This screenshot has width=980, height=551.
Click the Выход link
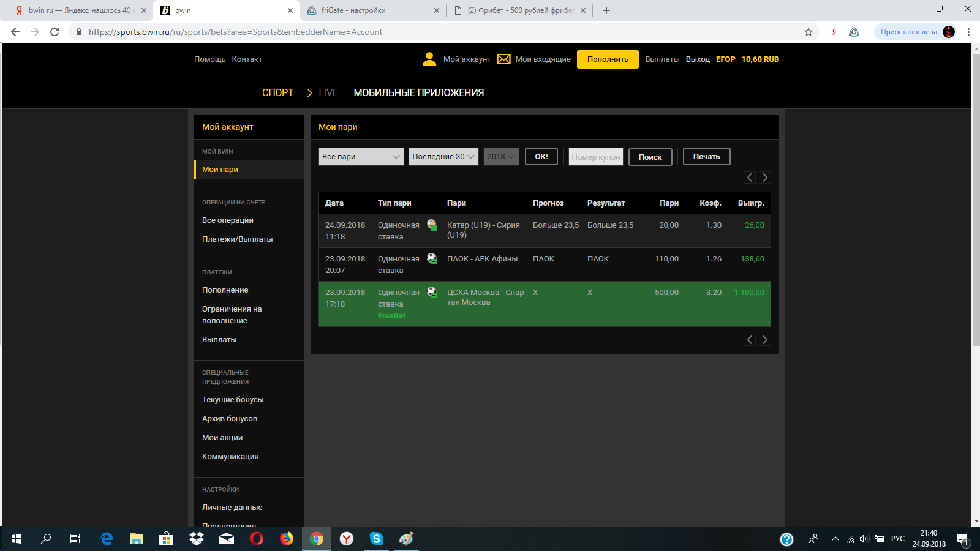pos(698,59)
